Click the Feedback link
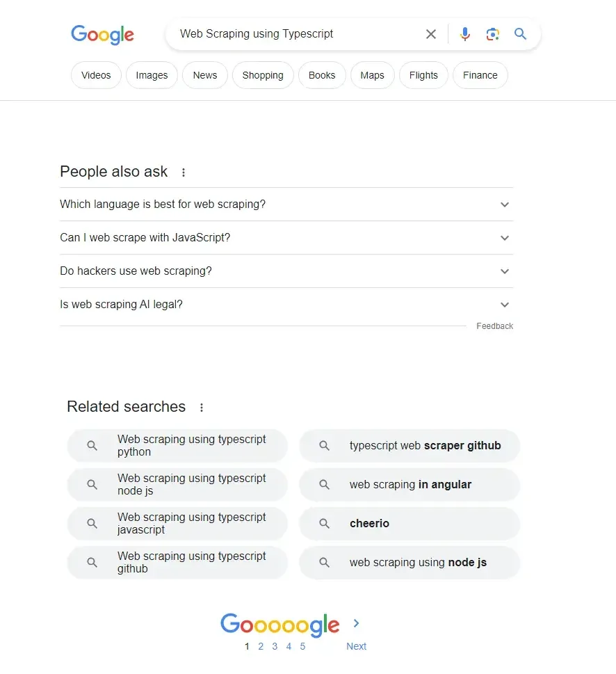The height and width of the screenshot is (674, 616). [x=494, y=326]
